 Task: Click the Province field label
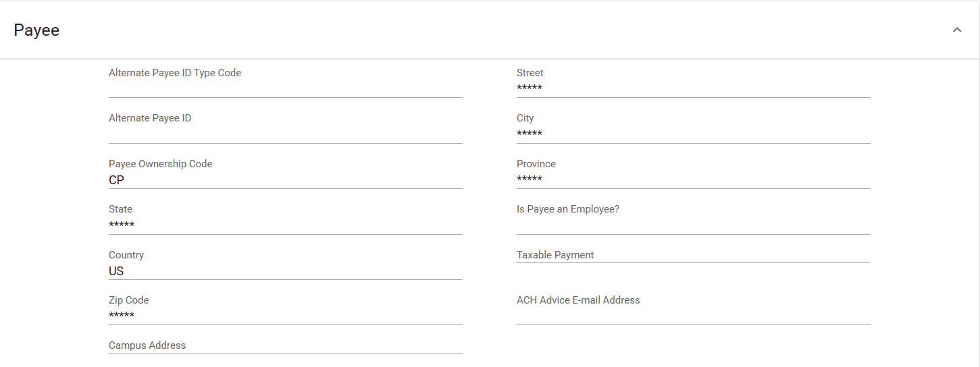tap(536, 164)
